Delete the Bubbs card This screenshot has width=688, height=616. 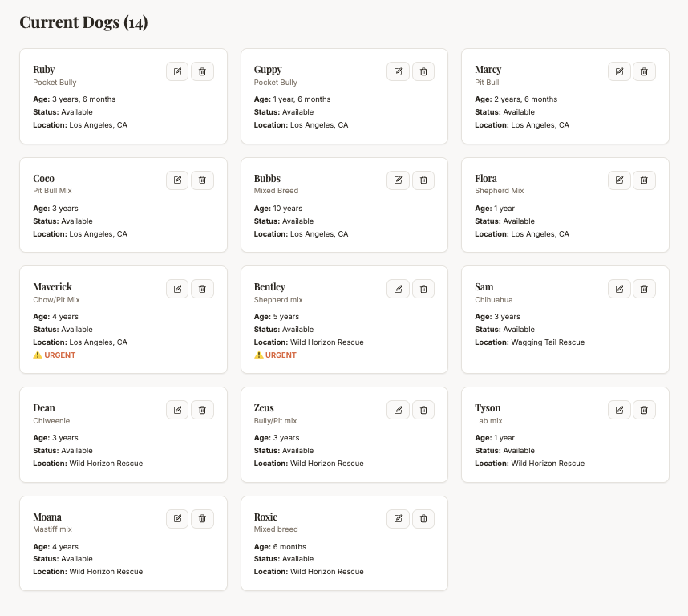423,180
